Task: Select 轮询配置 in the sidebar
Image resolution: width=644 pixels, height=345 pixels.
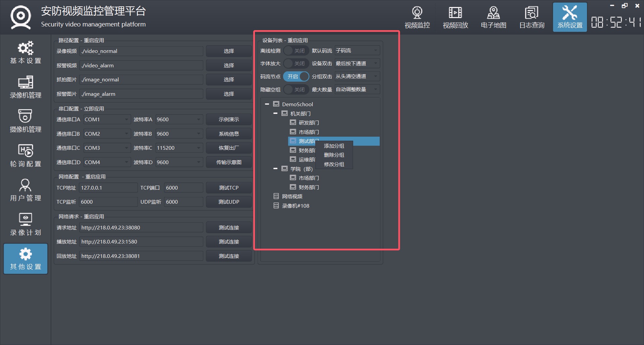Action: (25, 156)
